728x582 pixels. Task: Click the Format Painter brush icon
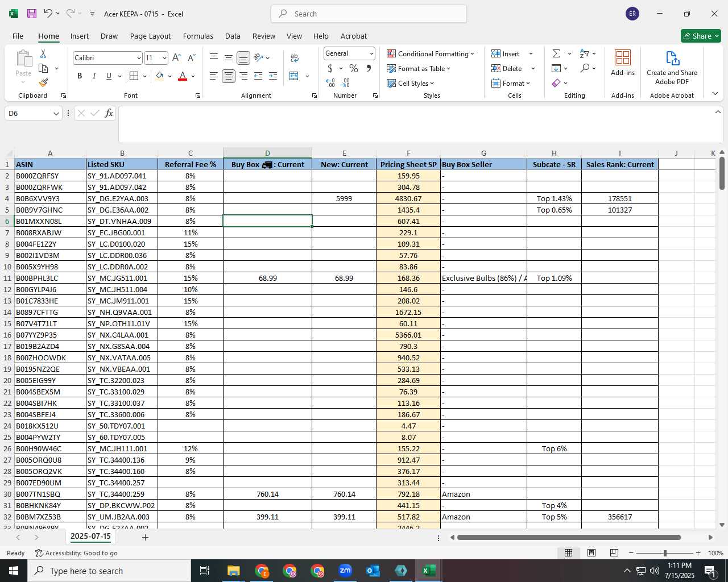(43, 83)
